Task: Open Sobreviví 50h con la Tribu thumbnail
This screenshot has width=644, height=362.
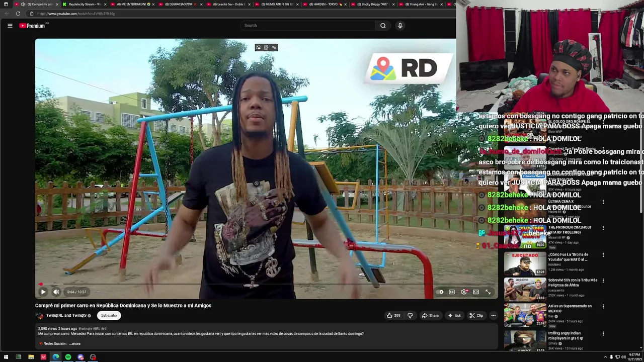Action: 525,289
